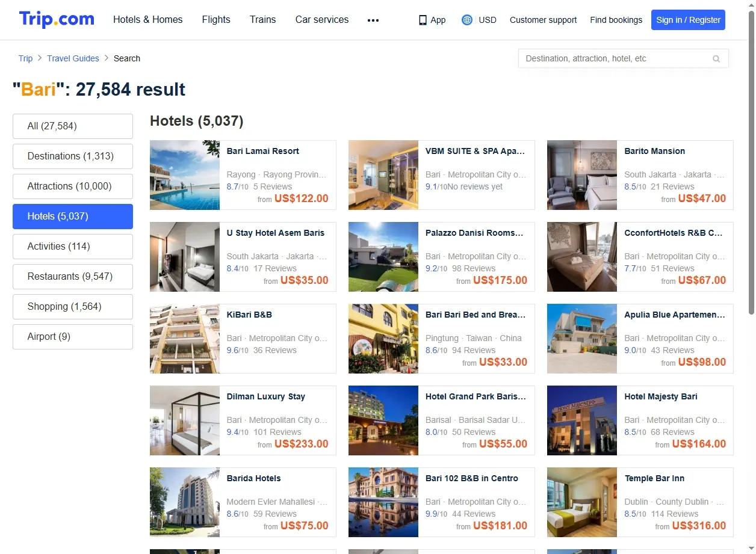This screenshot has height=554, width=756.
Task: Click the US$35.00 price
Action: coord(305,280)
